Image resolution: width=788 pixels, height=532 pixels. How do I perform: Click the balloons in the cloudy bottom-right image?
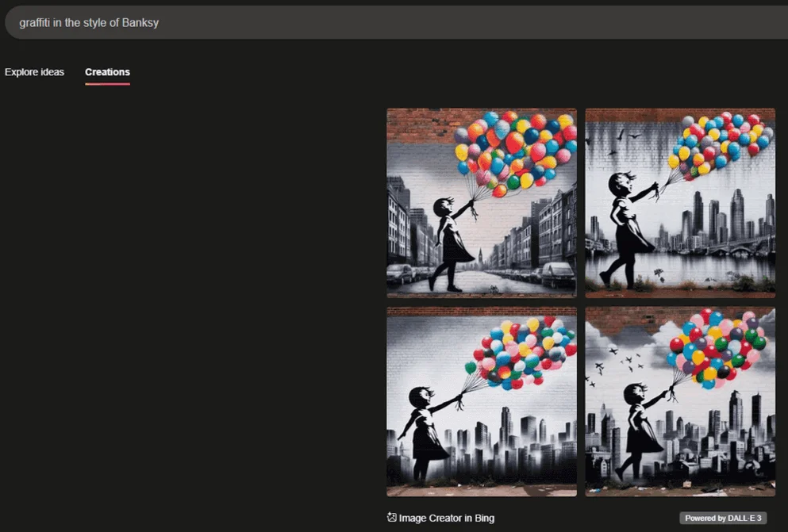718,346
